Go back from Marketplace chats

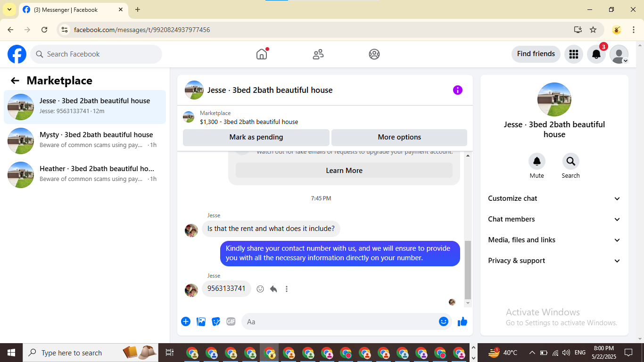pos(15,81)
